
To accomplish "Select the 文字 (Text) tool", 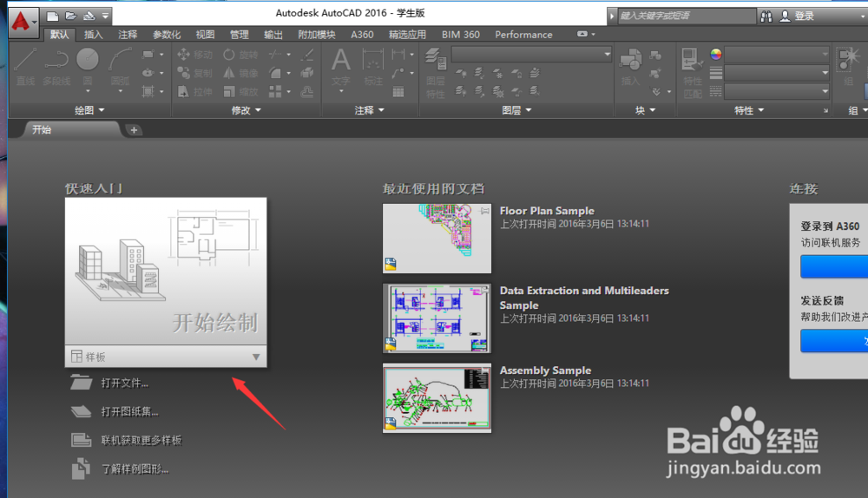I will 340,68.
